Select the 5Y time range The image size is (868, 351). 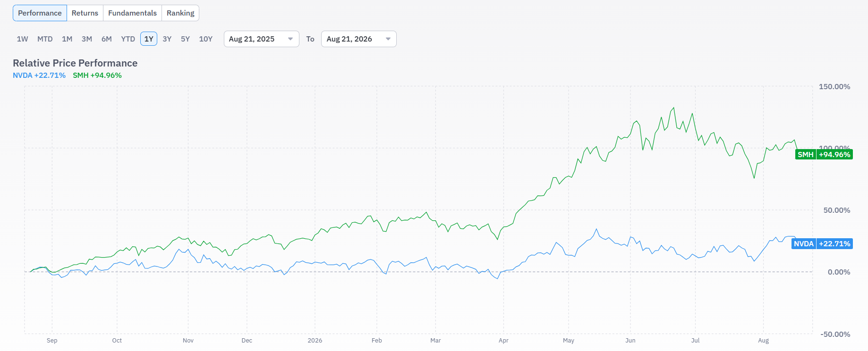click(186, 39)
